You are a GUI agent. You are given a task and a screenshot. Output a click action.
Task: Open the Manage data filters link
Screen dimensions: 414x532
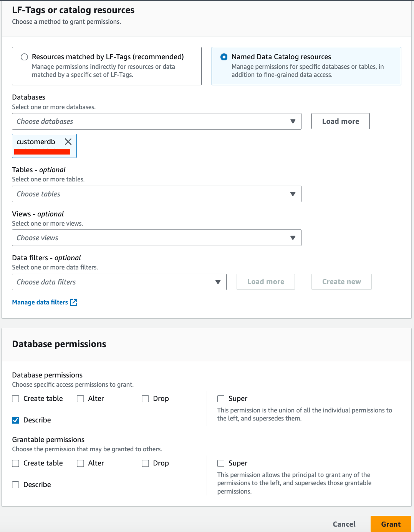[x=40, y=303]
